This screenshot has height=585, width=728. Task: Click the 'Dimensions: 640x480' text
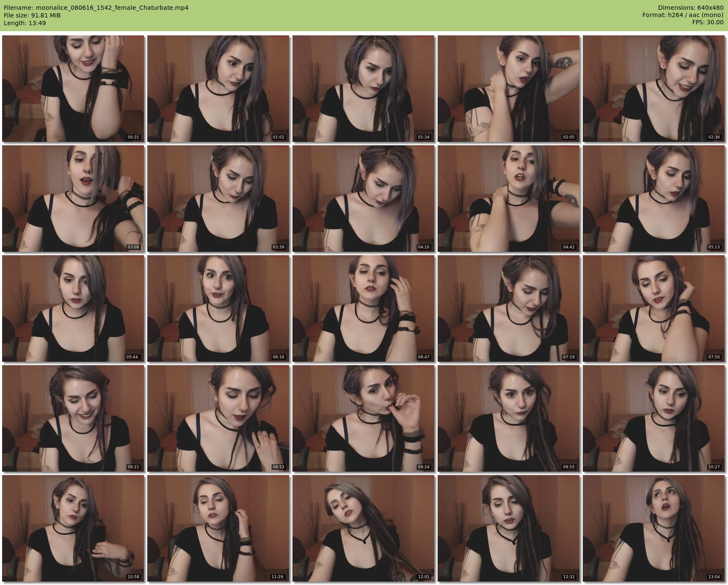tap(691, 8)
